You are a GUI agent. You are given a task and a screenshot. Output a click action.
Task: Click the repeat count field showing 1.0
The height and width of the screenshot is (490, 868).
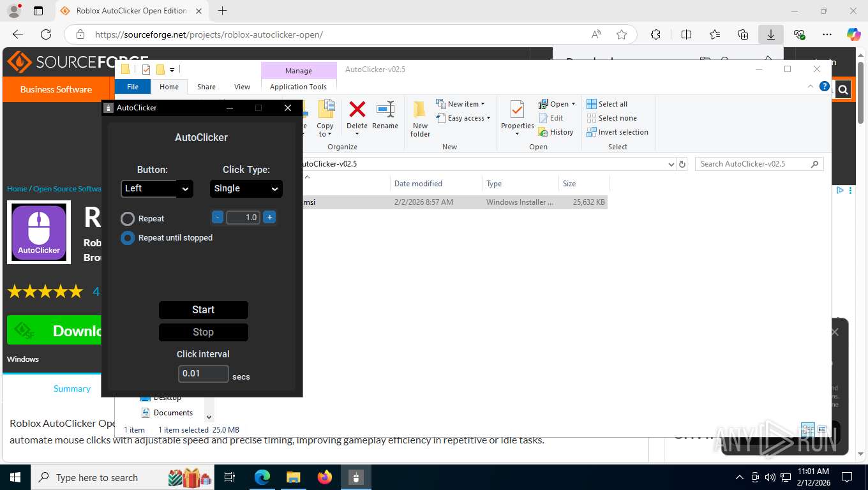pos(243,218)
